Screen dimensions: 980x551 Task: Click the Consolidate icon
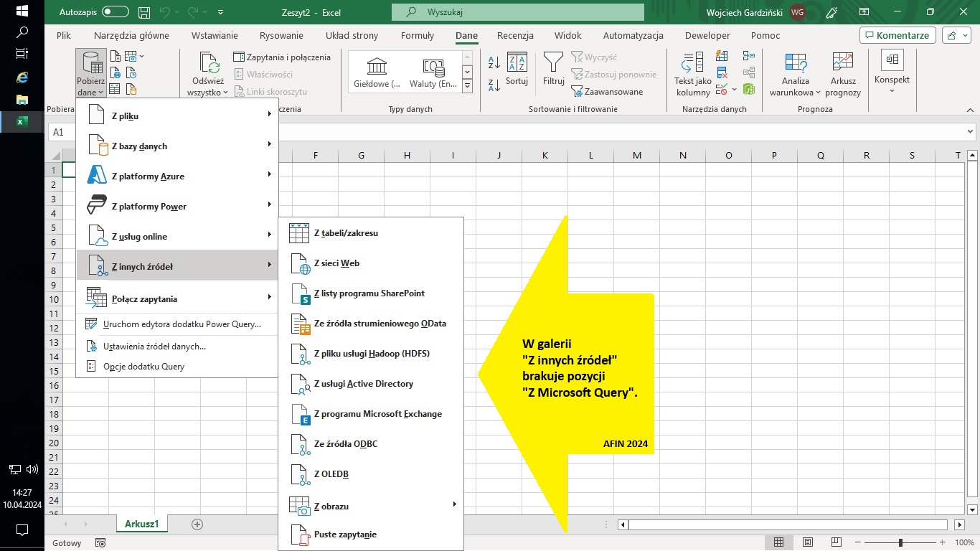(749, 57)
